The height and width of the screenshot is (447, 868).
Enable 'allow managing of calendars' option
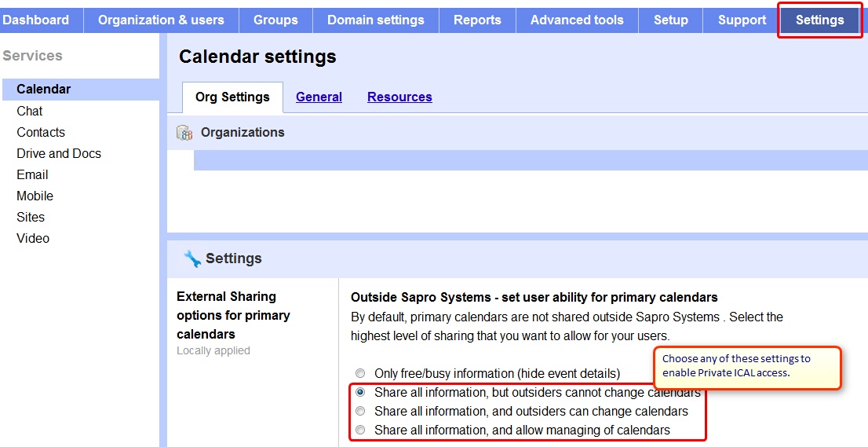point(360,430)
